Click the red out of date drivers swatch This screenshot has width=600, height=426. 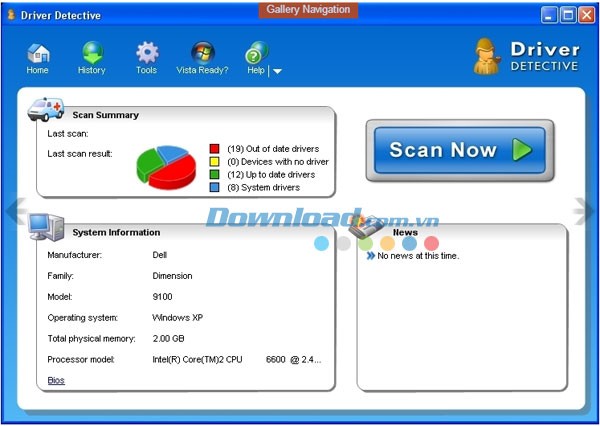point(214,149)
